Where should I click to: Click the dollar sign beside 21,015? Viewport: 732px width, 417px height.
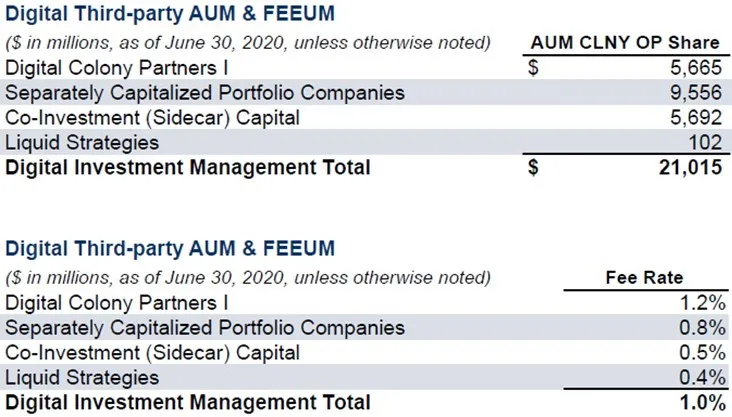coord(533,168)
